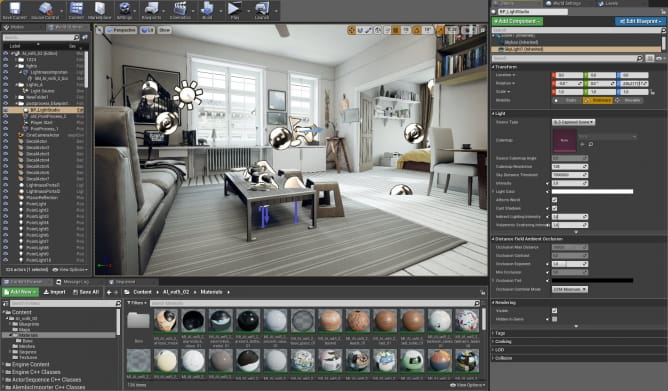The image size is (668, 391).
Task: Click the black Occlusion Tint swatch
Action: 592,281
